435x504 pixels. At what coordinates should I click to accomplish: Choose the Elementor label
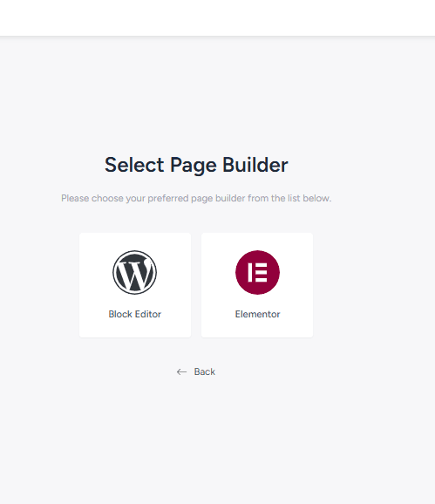coord(257,314)
